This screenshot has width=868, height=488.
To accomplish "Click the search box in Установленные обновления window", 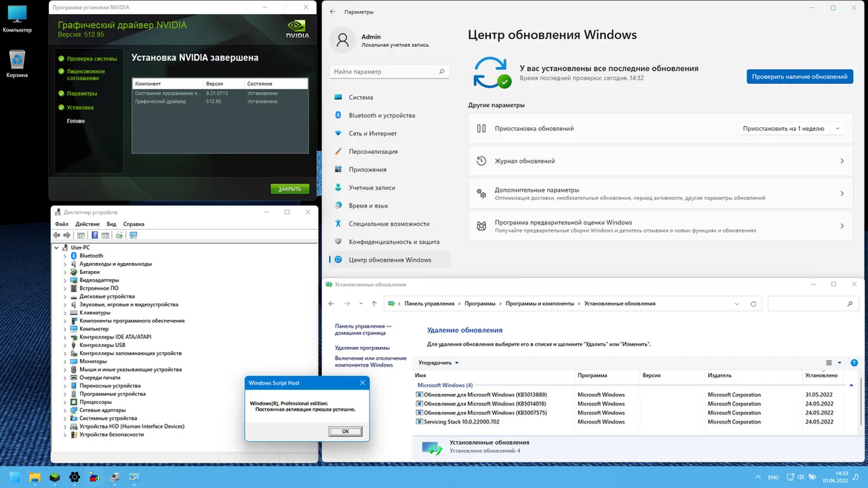I will point(813,304).
